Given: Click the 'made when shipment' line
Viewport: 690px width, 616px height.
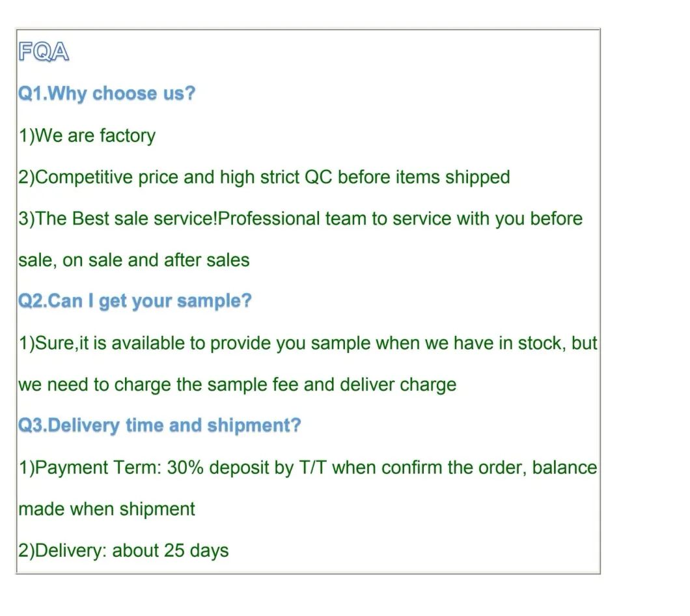Looking at the screenshot, I should [107, 509].
